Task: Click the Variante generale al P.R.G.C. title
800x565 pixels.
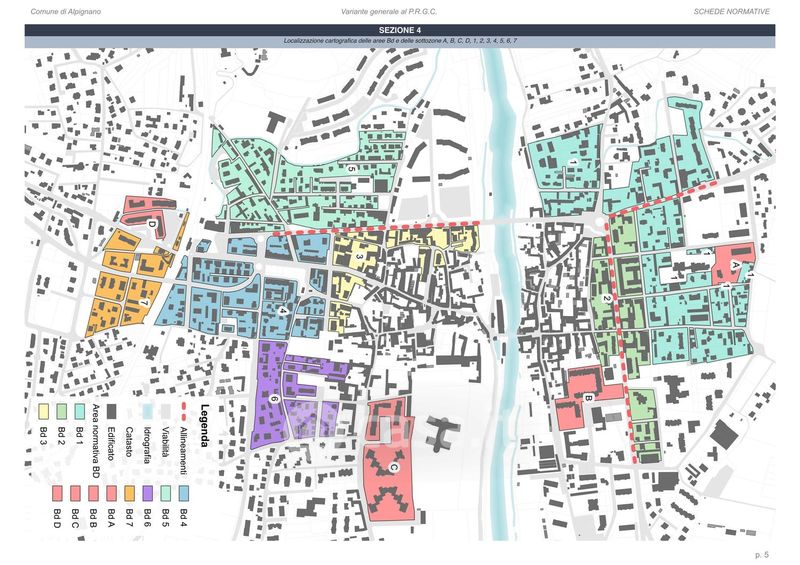Action: 385,10
